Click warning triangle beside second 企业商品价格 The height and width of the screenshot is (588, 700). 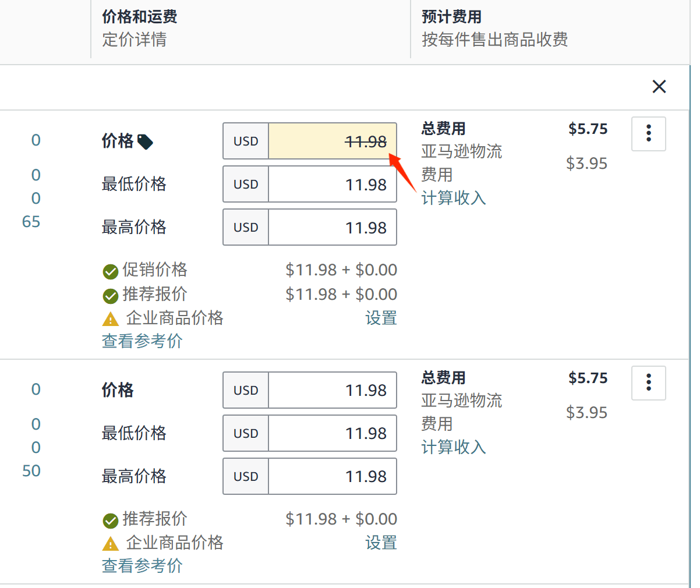pos(110,544)
